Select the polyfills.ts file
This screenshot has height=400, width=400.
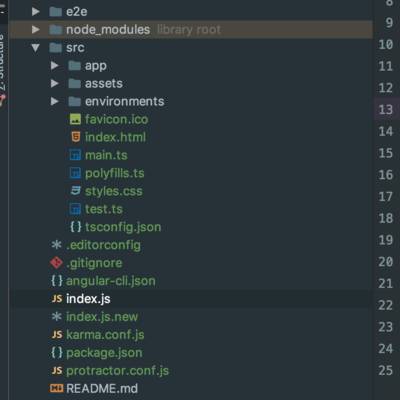point(115,173)
